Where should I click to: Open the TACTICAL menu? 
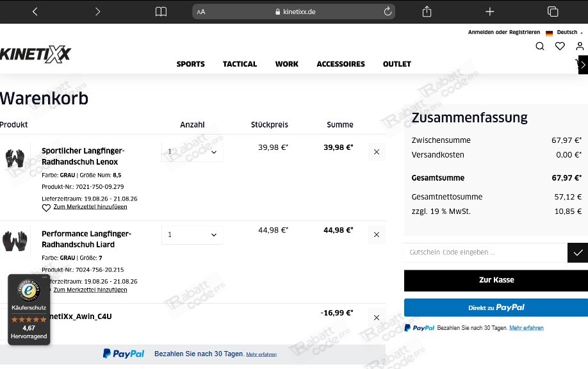(240, 64)
